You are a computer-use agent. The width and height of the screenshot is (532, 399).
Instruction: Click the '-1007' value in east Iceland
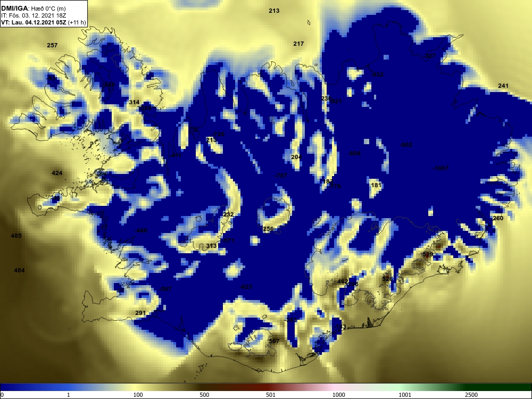coord(440,168)
